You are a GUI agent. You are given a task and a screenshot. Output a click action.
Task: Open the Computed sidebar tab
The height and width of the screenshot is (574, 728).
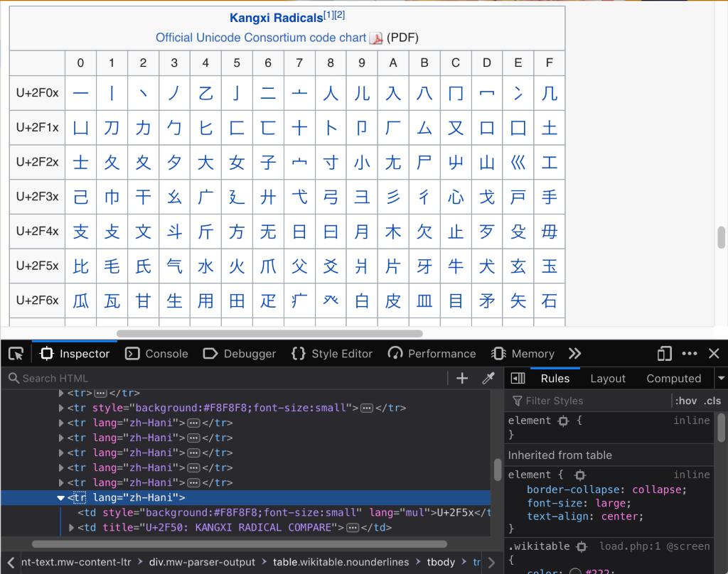673,379
